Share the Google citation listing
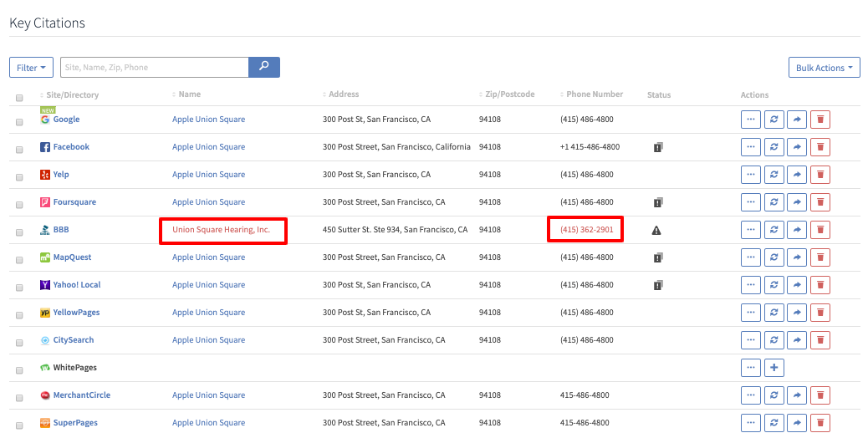The image size is (868, 433). tap(797, 119)
